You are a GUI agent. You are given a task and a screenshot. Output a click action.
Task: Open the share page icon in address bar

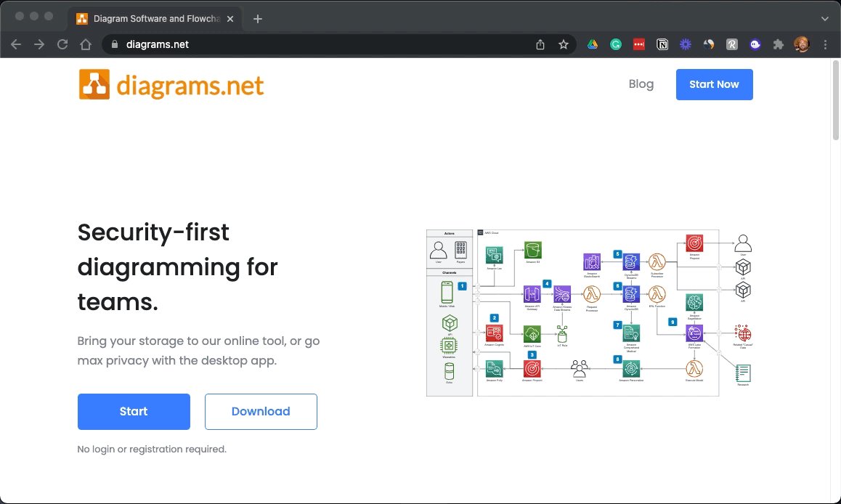[540, 44]
